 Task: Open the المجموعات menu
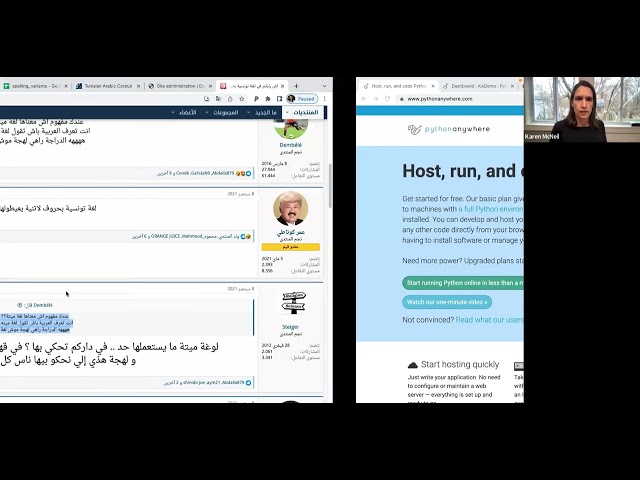coord(226,112)
